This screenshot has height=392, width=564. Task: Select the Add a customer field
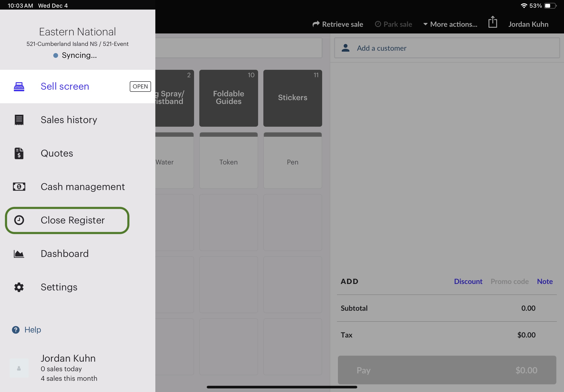point(447,48)
